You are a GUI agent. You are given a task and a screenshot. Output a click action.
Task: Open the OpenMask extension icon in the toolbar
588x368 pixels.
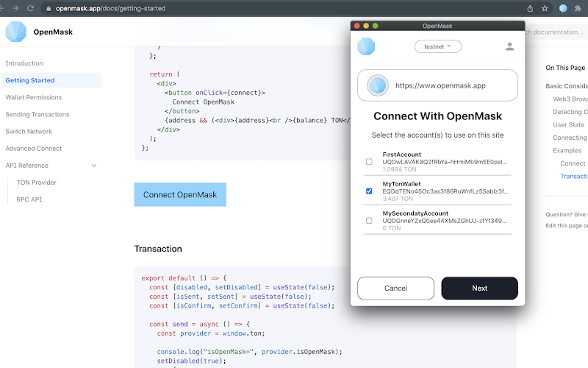tap(563, 8)
